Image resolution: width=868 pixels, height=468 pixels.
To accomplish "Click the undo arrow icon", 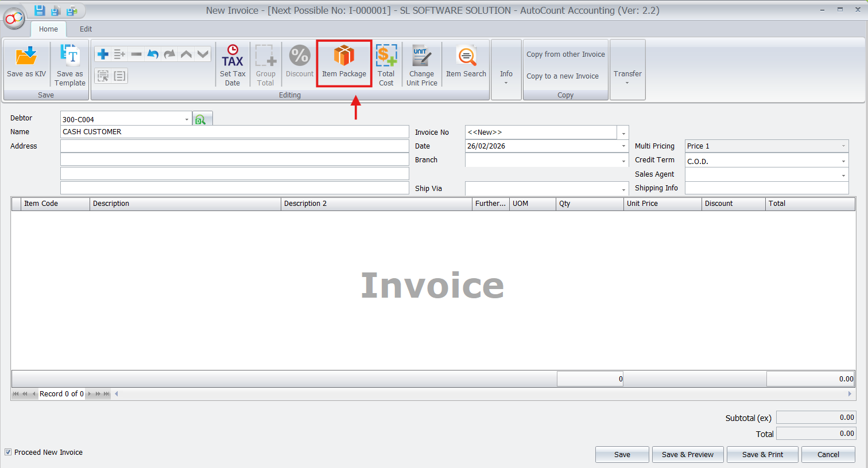I will click(153, 54).
